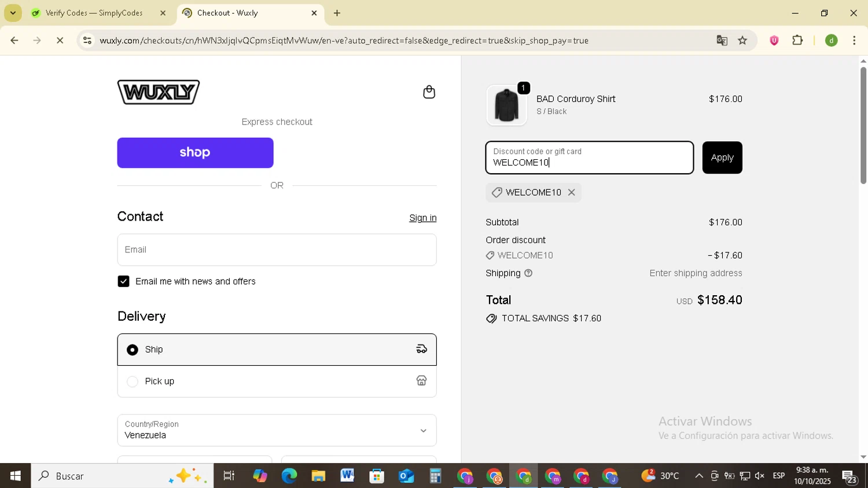
Task: Open the weather widget showing 30°C
Action: click(x=660, y=476)
